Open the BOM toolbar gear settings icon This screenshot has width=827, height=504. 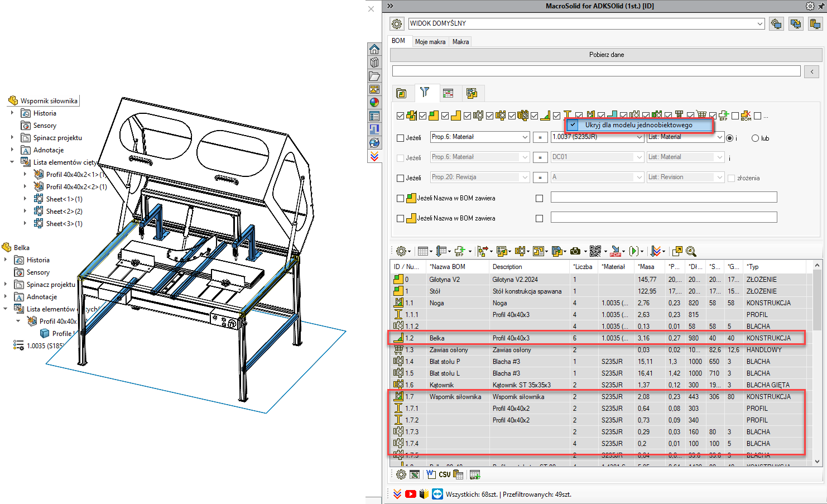pos(401,251)
